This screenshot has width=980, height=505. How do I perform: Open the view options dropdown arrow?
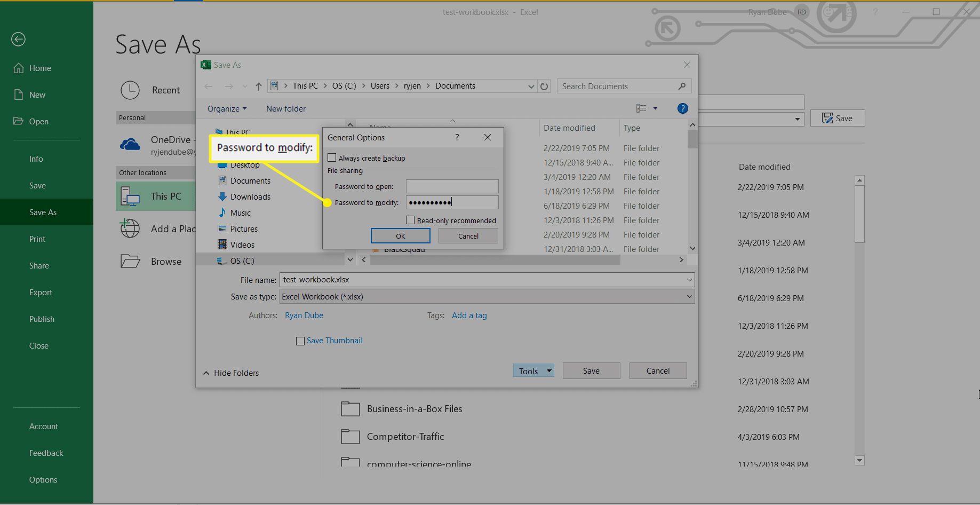coord(655,108)
